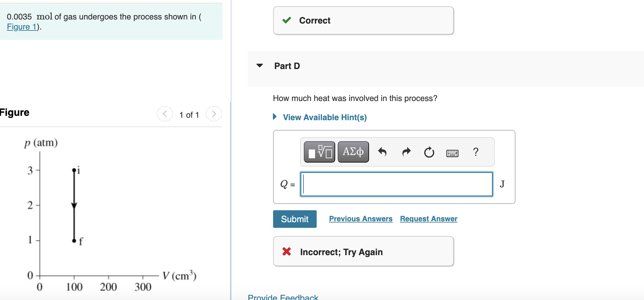Click the next figure arrow
Screen dimensions: 644x300
click(x=214, y=114)
